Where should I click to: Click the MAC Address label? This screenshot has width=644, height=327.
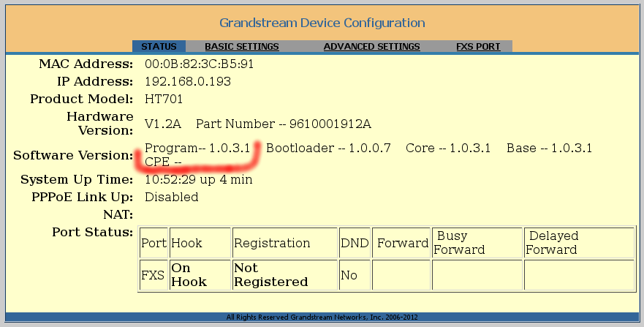[x=86, y=64]
